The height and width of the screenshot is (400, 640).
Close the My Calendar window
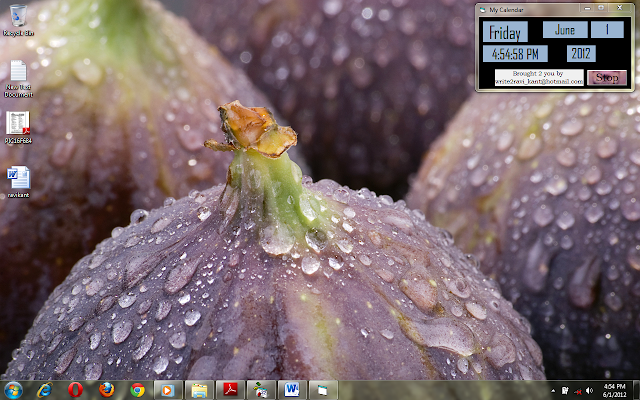click(x=620, y=8)
